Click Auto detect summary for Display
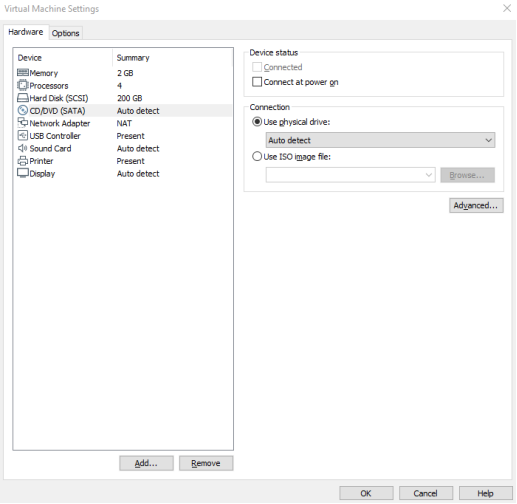Image resolution: width=517 pixels, height=504 pixels. pos(138,174)
